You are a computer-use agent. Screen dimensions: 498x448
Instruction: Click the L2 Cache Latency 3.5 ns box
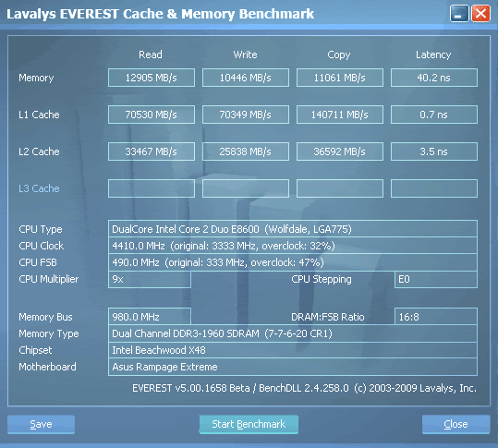pos(434,151)
